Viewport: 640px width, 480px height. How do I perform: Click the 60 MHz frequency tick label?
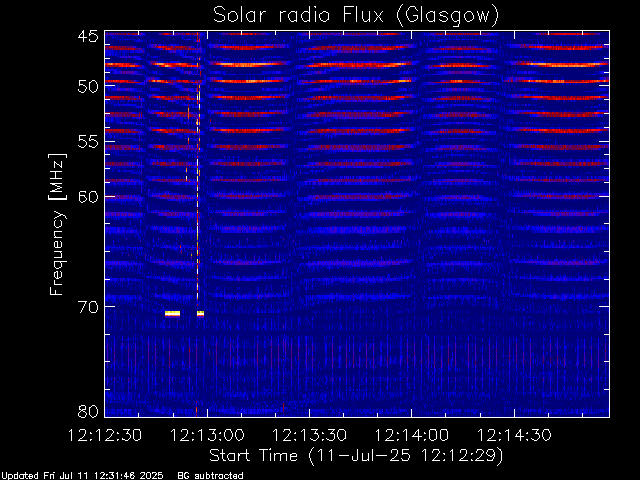coord(88,197)
